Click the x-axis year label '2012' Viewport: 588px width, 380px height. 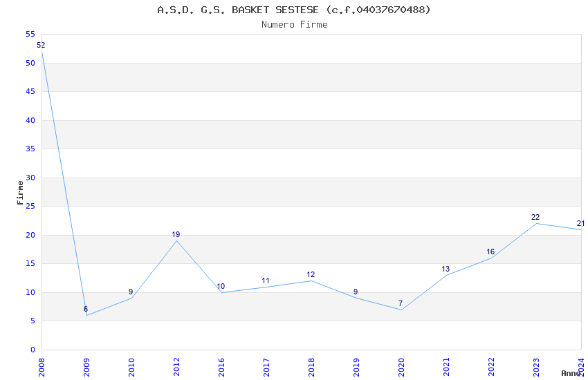pyautogui.click(x=176, y=367)
